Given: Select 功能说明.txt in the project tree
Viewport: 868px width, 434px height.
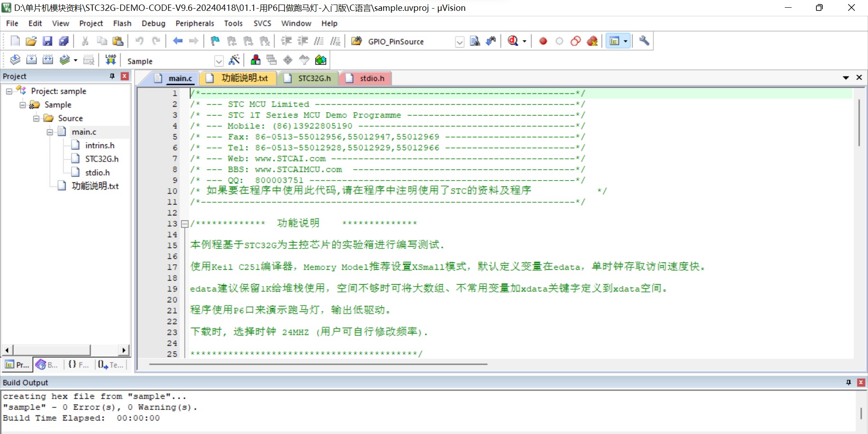Looking at the screenshot, I should (95, 186).
